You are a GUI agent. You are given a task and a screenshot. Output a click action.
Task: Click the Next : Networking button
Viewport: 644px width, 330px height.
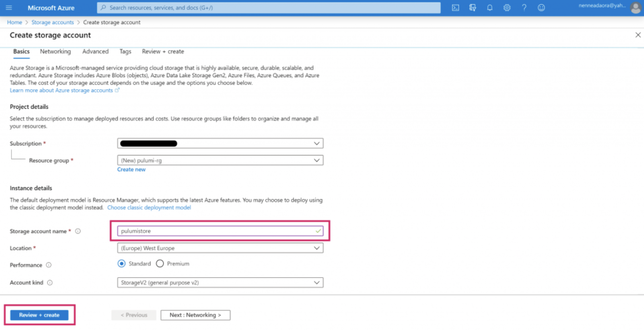[195, 315]
